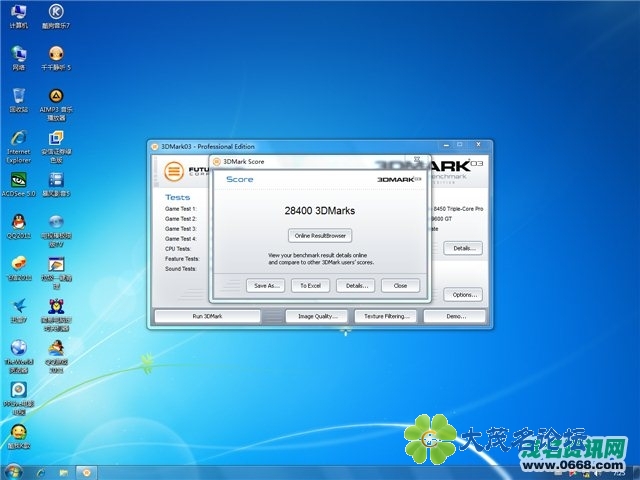
Task: Open Windows Explorer folder on taskbar
Action: click(63, 473)
